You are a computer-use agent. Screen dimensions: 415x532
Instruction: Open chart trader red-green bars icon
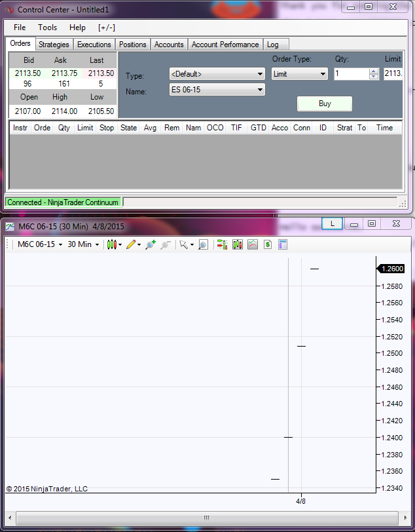222,244
